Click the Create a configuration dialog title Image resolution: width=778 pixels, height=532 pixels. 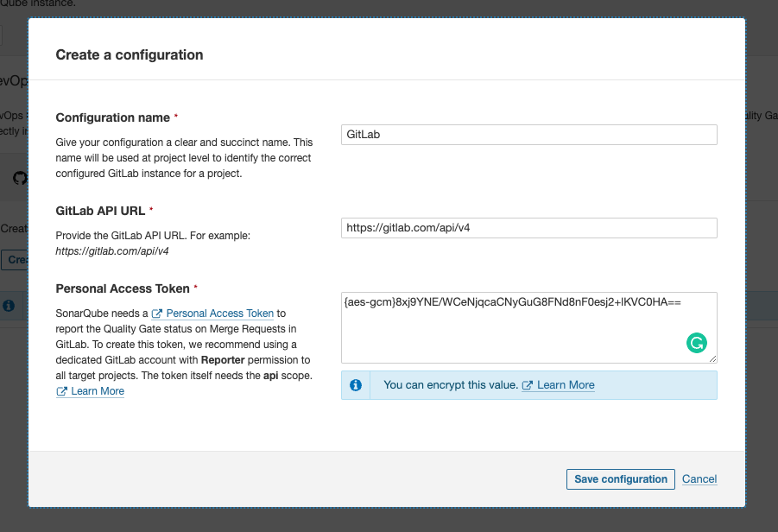[130, 54]
